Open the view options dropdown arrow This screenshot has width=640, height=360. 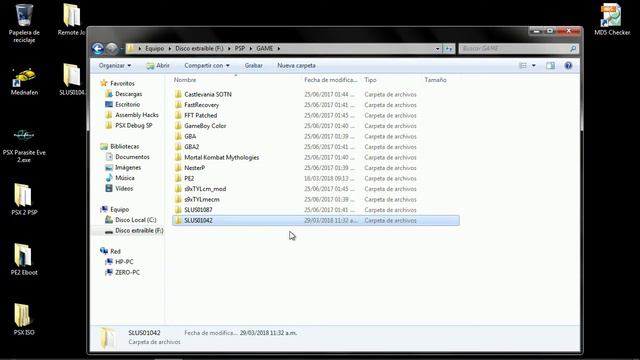point(533,65)
